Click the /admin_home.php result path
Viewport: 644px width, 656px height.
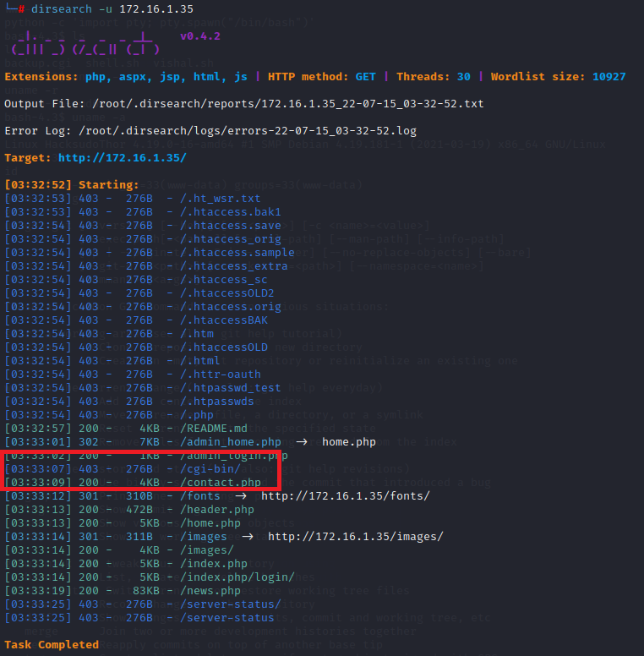click(231, 442)
